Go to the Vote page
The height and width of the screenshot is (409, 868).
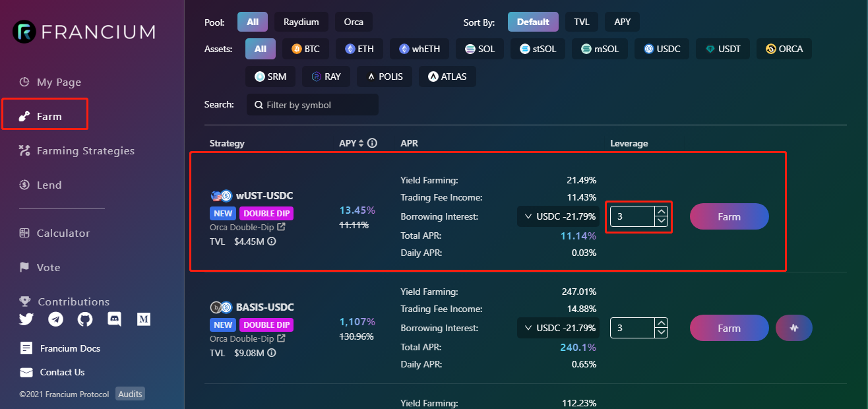[x=40, y=268]
